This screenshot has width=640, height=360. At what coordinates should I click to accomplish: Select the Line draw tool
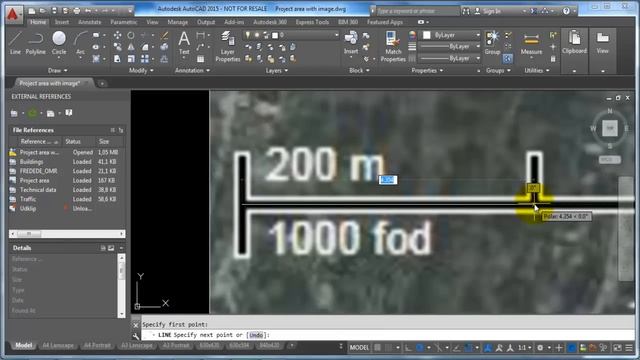click(15, 43)
